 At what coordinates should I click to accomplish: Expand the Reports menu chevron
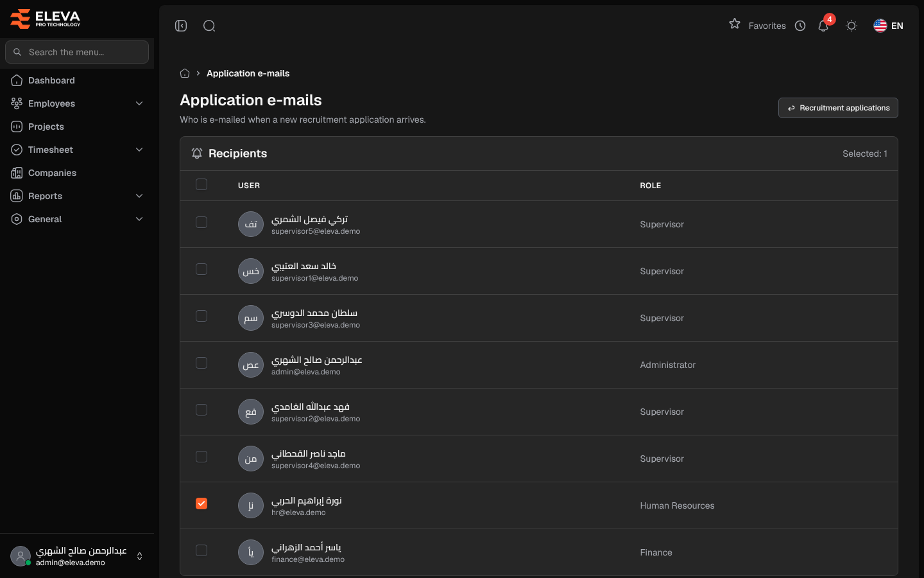point(139,196)
